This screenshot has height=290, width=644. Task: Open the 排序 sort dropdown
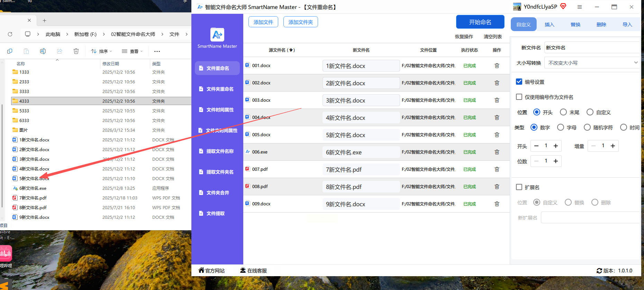coord(101,51)
